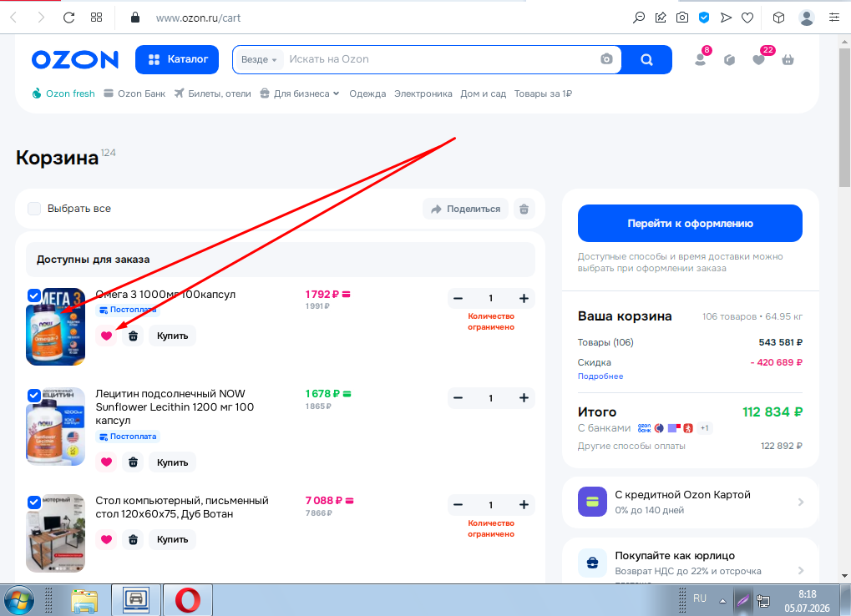Open the browser snapshot camera icon
851x616 pixels.
coord(682,18)
